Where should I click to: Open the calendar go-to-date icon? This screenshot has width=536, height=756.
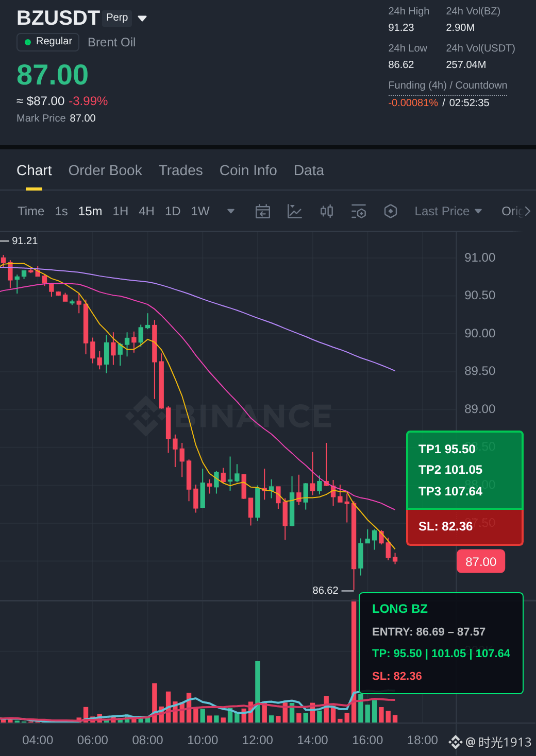click(x=263, y=211)
